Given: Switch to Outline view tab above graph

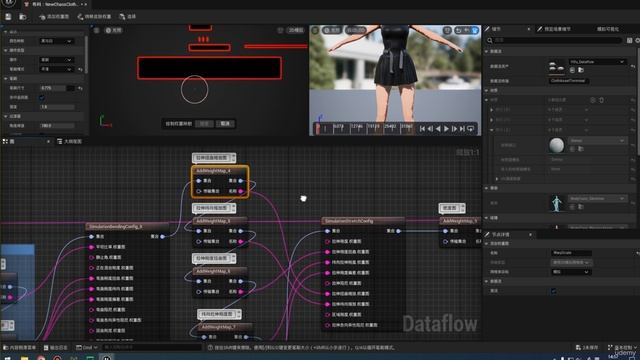Looking at the screenshot, I should (x=69, y=142).
